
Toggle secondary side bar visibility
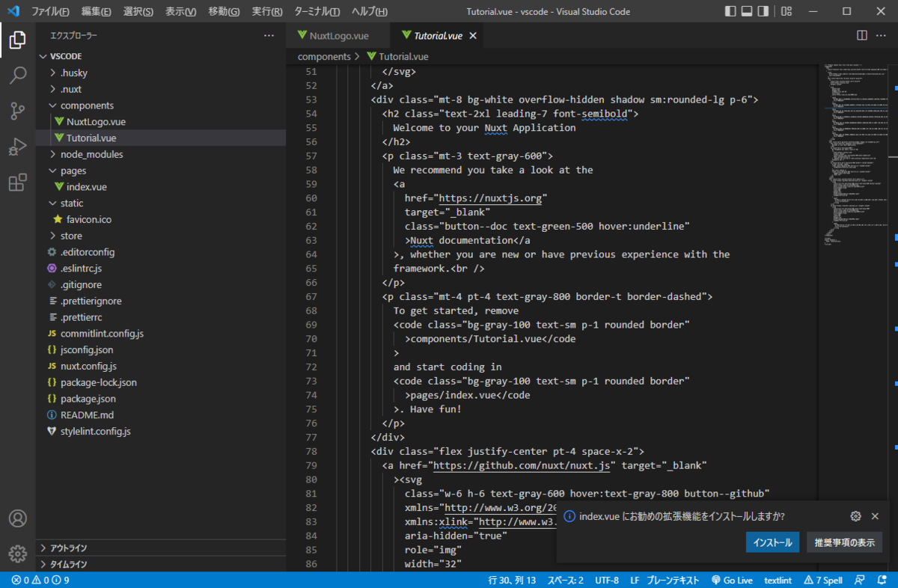pyautogui.click(x=763, y=11)
